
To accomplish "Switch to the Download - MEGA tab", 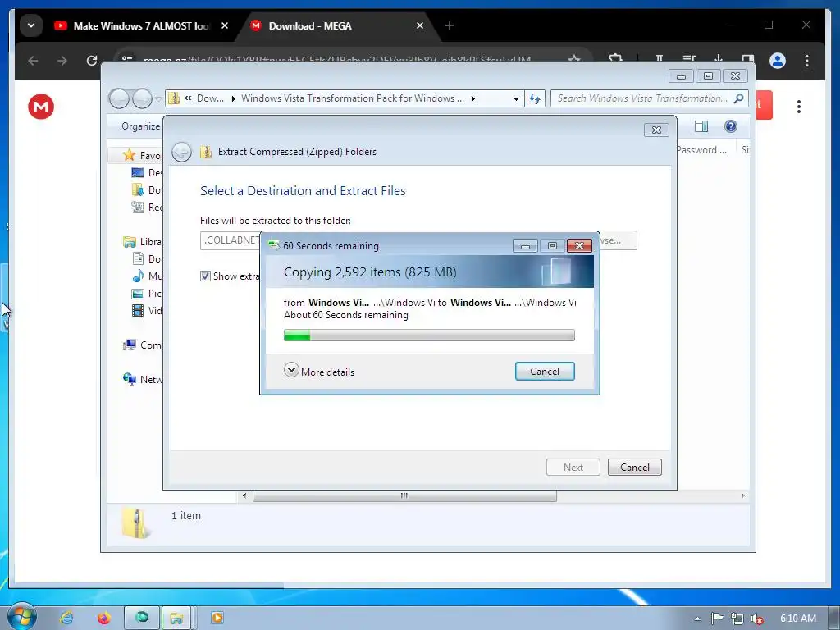I will (337, 25).
